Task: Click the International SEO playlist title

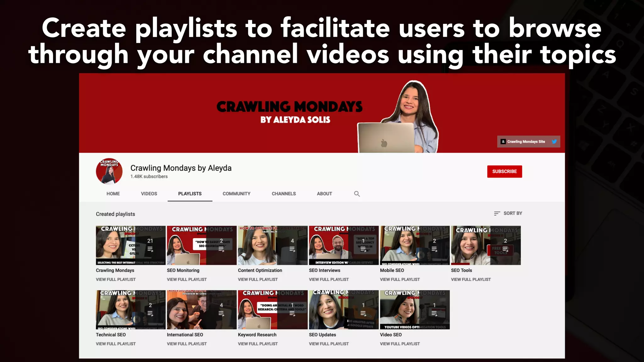Action: point(185,335)
